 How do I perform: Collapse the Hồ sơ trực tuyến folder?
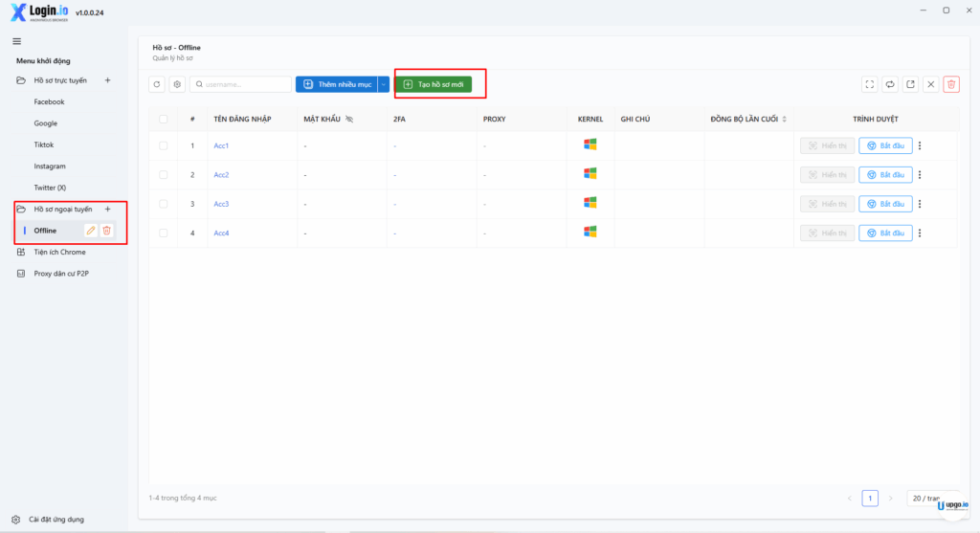[x=21, y=80]
